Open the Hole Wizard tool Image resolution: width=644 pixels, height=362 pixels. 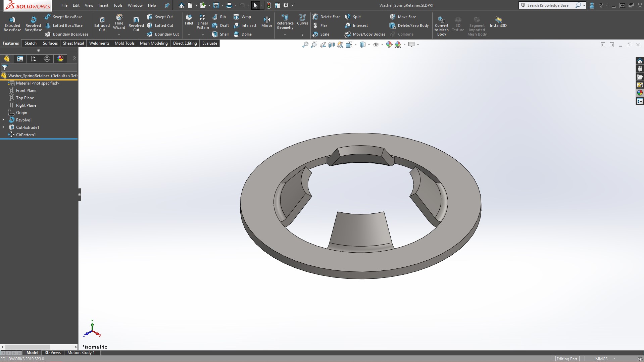tap(119, 21)
